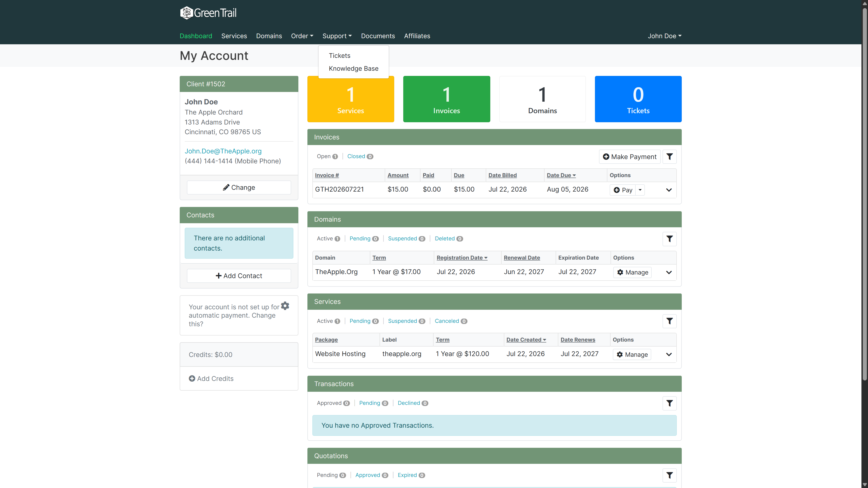Select Knowledge Base from Support menu
Image resolution: width=868 pixels, height=488 pixels.
(354, 68)
